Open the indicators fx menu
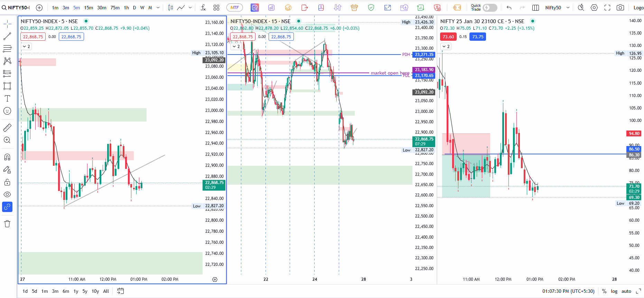The image size is (644, 298). (203, 8)
